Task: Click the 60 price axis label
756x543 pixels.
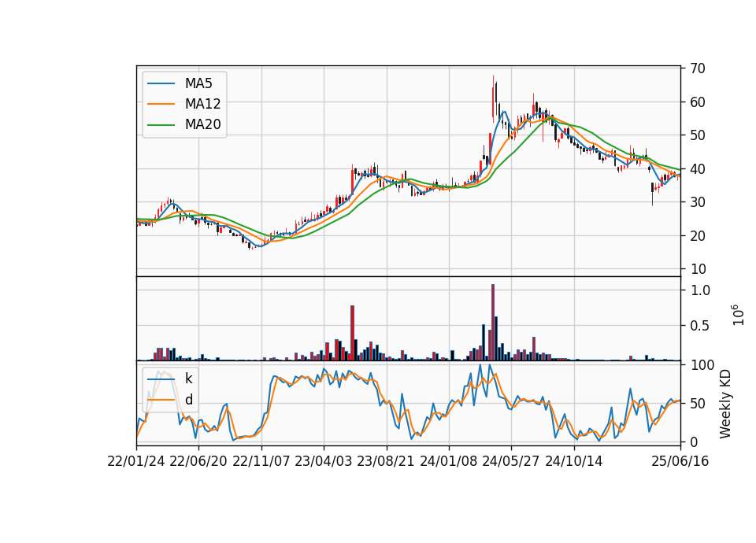Action: 698,102
